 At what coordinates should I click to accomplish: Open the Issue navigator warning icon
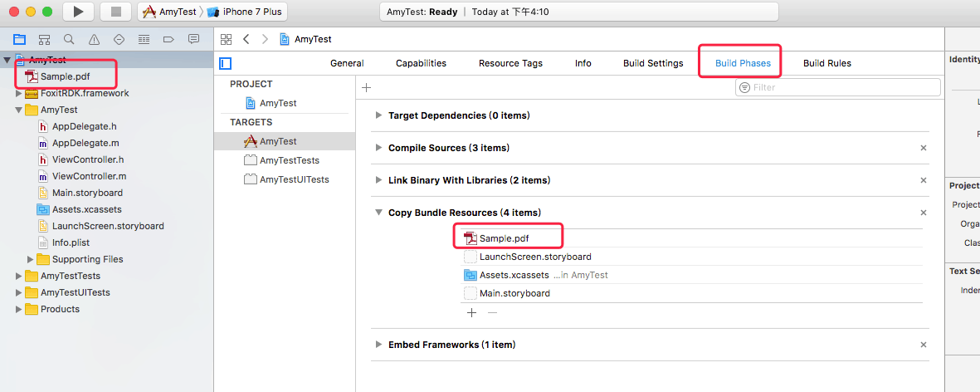94,39
